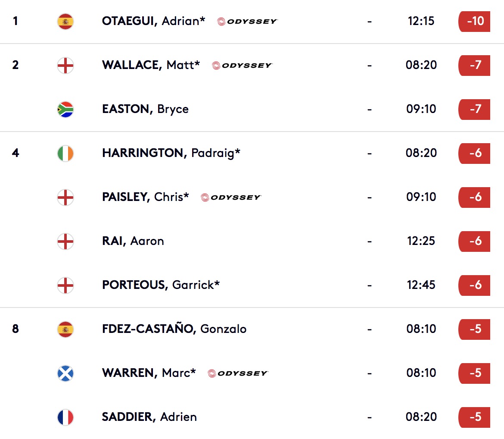The height and width of the screenshot is (439, 504).
Task: Open the Odyssey logo next to Otaegui
Action: point(247,22)
